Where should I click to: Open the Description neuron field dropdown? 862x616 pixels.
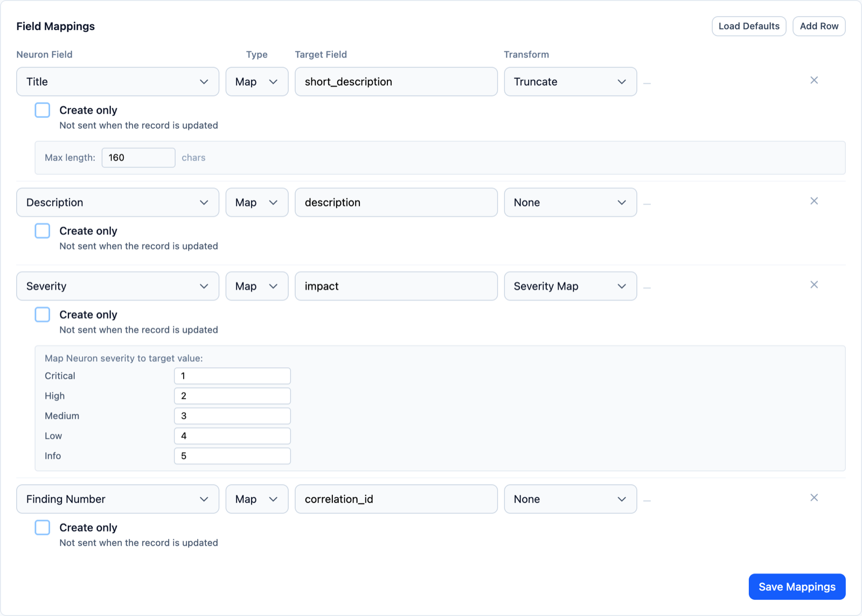(118, 202)
